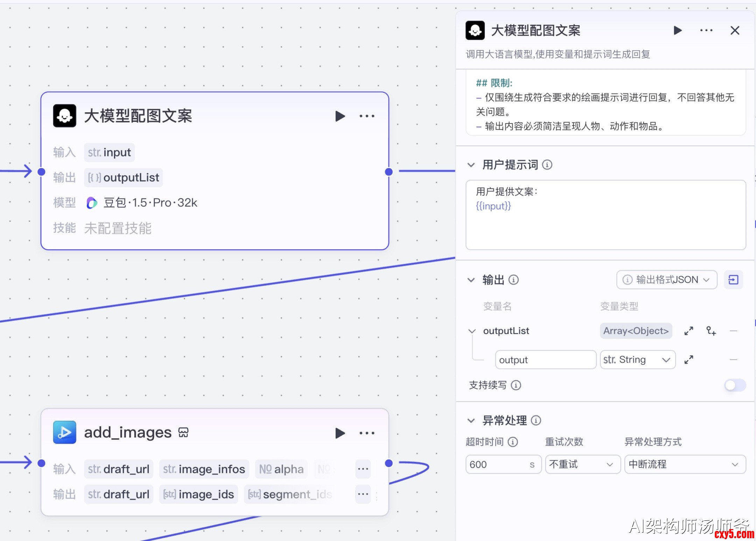The height and width of the screenshot is (541, 756).
Task: Run test from side panel header
Action: [678, 30]
